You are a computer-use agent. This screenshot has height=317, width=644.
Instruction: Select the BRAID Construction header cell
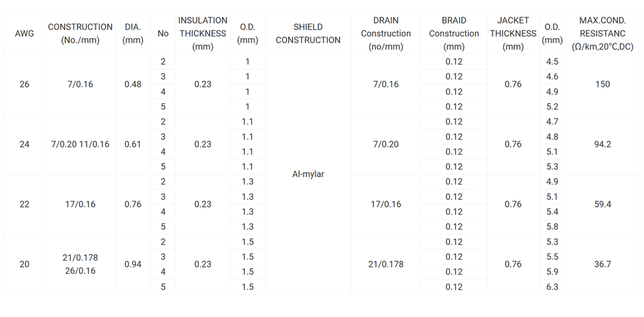coord(454,33)
